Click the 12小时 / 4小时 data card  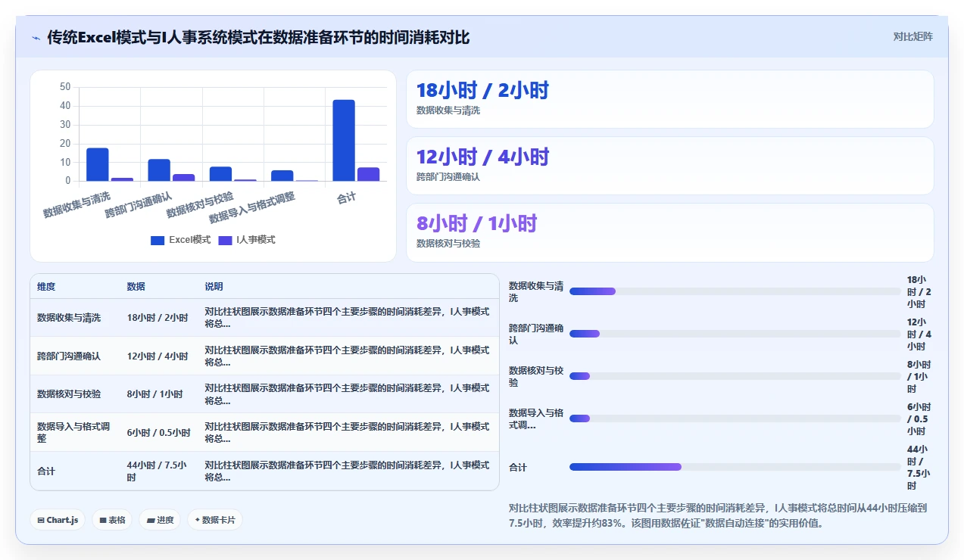669,166
